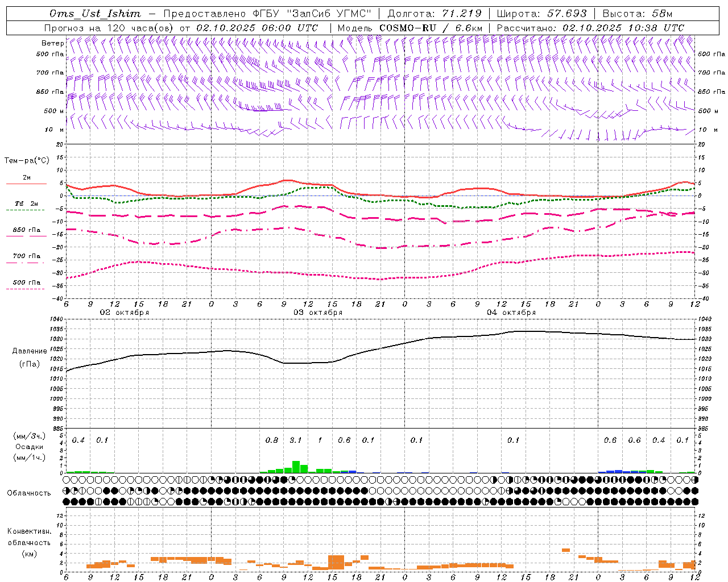Click the 02 октября date label
The image size is (728, 582).
coord(124,313)
